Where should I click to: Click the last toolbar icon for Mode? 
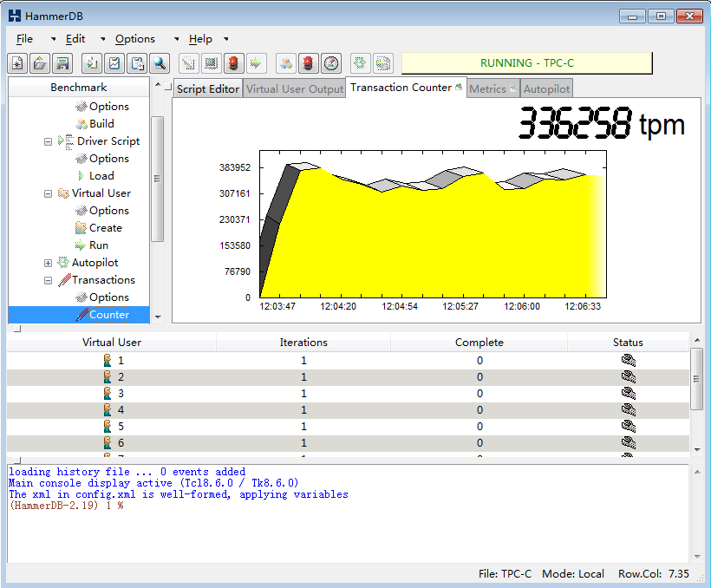click(382, 63)
